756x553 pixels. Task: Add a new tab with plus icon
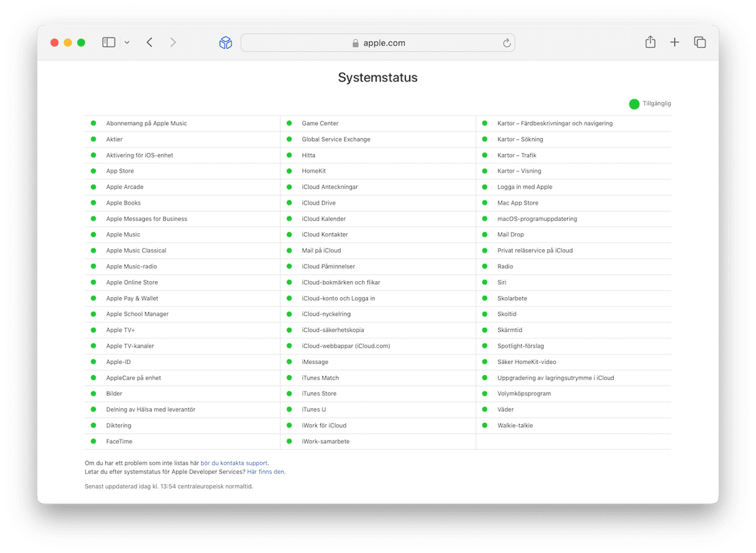point(675,42)
